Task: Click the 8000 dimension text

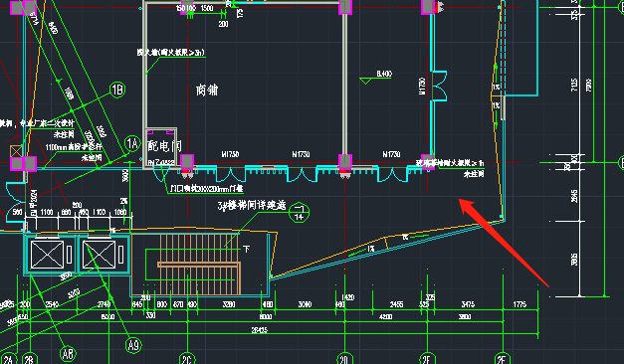Action: point(266,316)
